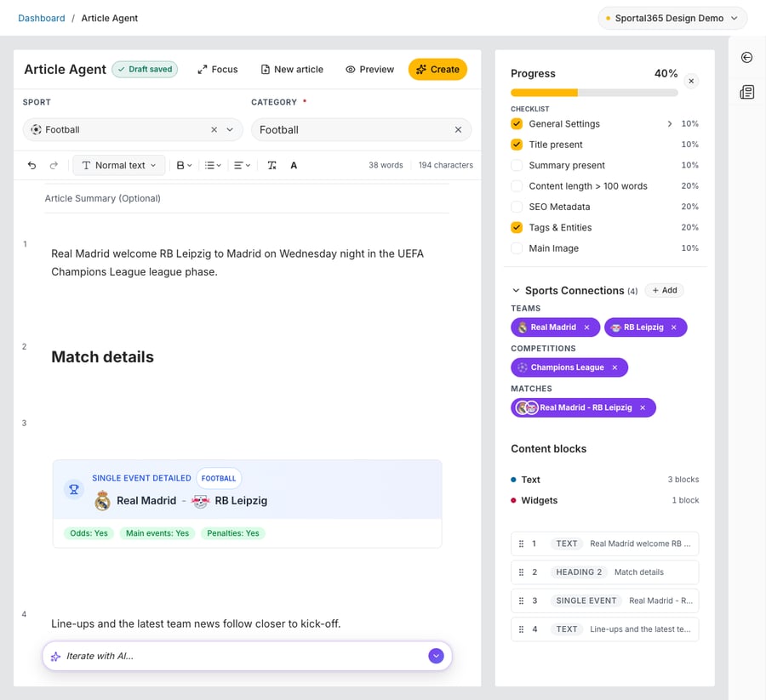Click the yellow Create button
766x700 pixels.
[437, 69]
